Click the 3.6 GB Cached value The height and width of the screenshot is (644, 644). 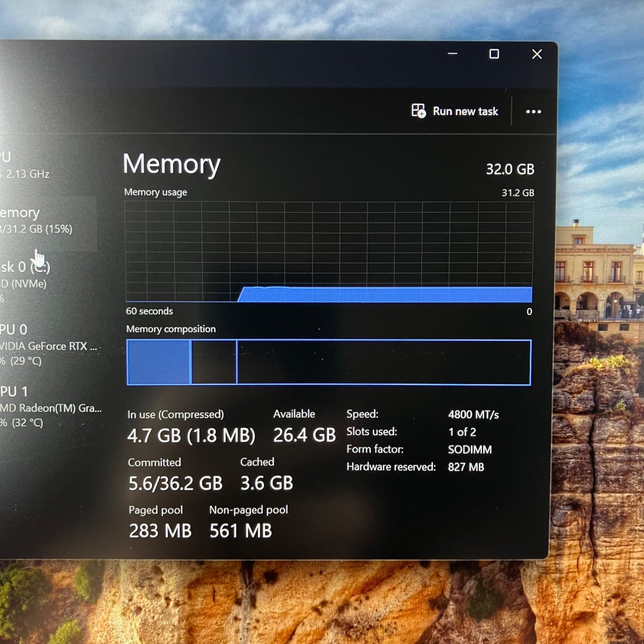[267, 483]
